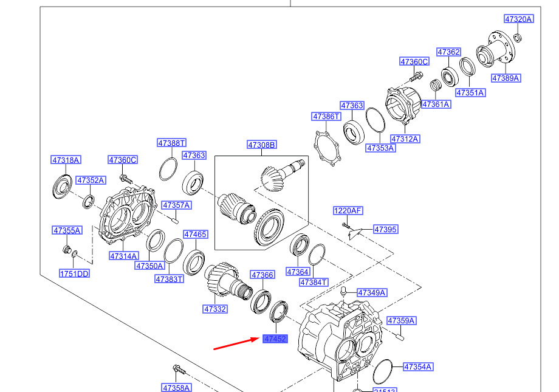Viewport: 559px width, 392px height.
Task: Click the 47354A O-ring label
Action: pos(418,366)
